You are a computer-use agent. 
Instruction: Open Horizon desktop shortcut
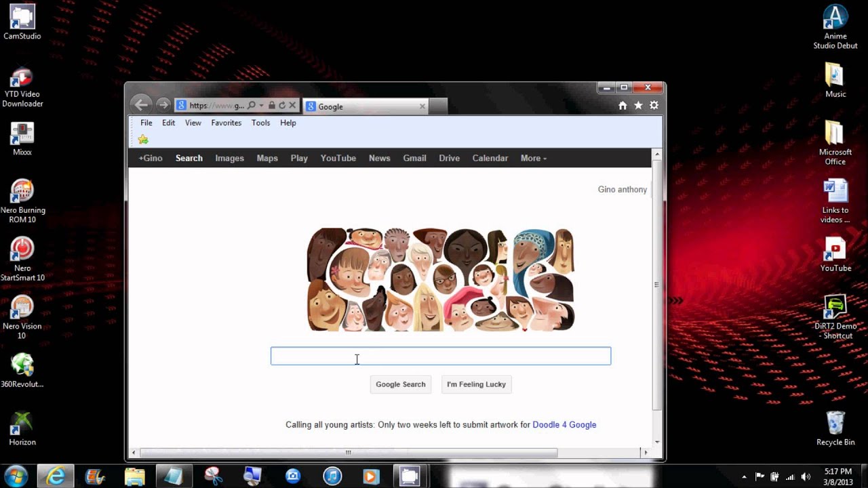point(22,428)
